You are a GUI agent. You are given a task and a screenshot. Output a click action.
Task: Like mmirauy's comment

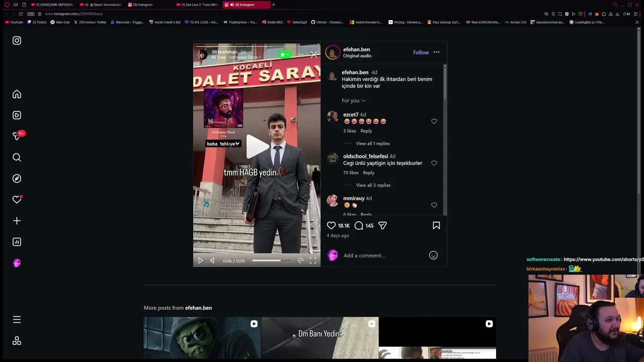point(434,205)
